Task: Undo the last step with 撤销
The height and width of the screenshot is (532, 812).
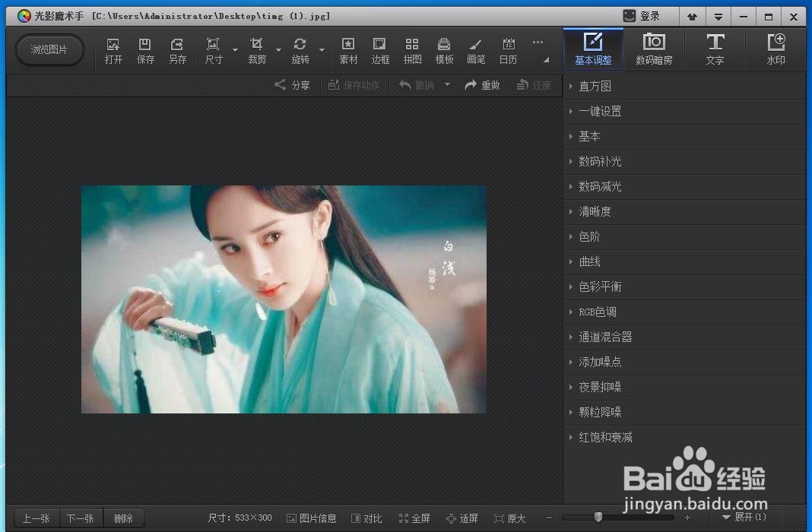Action: (417, 85)
